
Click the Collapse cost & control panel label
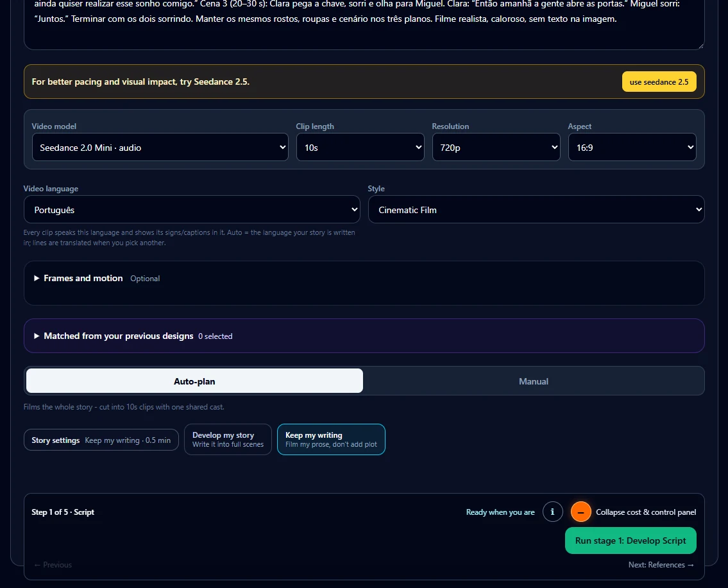click(646, 512)
